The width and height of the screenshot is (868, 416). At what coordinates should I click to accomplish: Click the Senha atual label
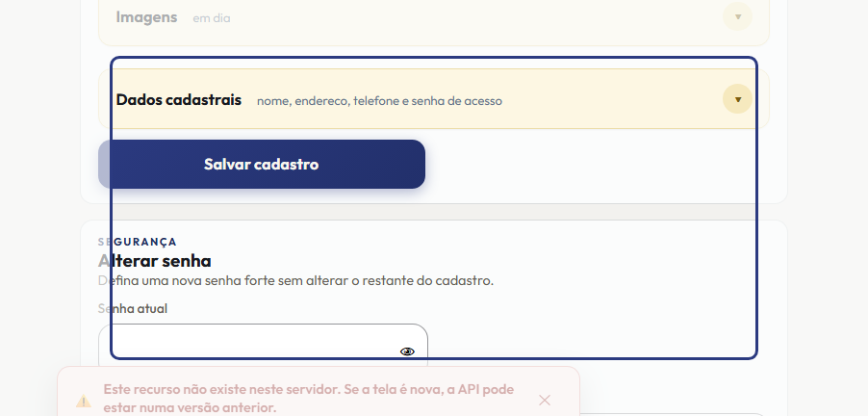click(x=133, y=308)
